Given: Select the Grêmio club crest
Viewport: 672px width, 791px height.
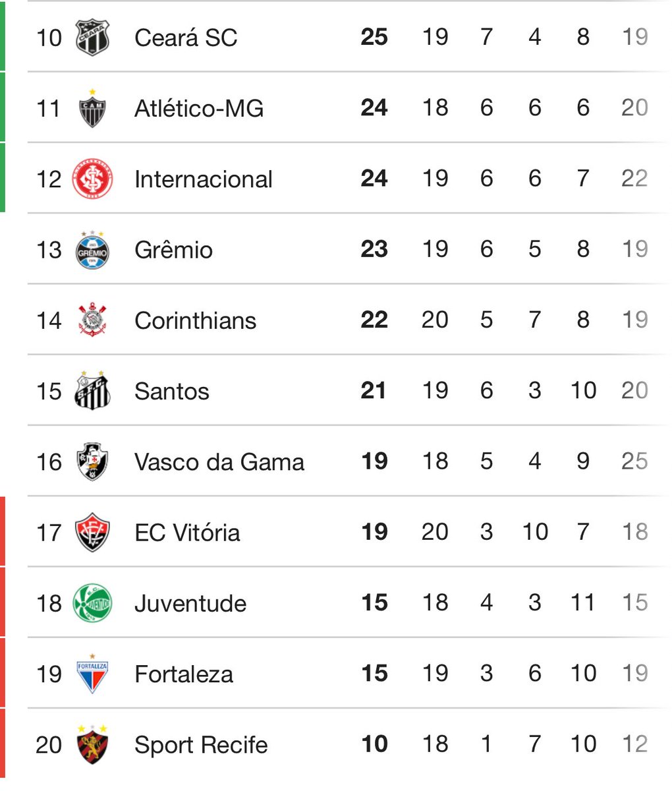Looking at the screenshot, I should click(x=92, y=250).
